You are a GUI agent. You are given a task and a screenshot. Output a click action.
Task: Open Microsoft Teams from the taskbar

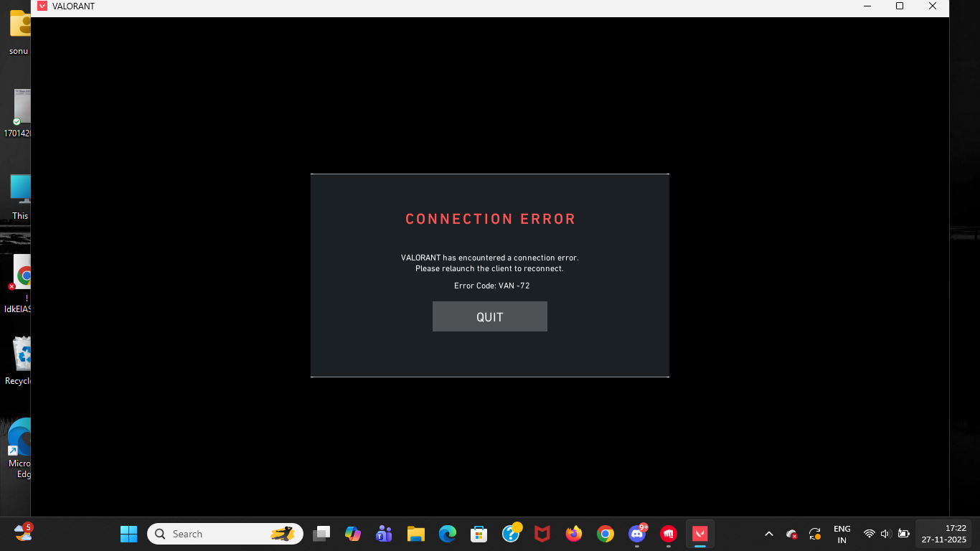[384, 534]
